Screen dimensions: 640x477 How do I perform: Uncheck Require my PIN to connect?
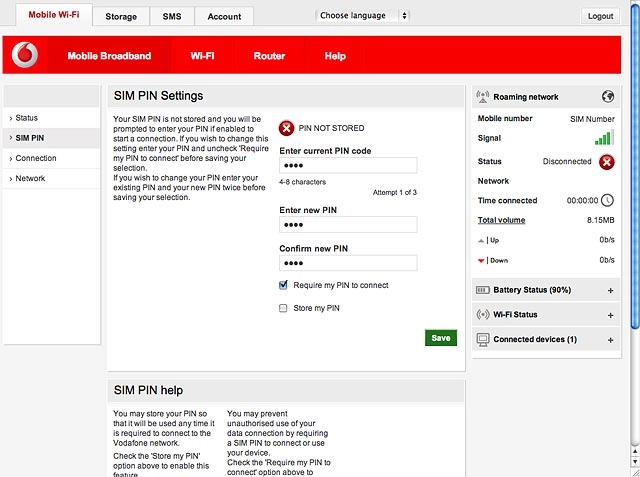coord(283,285)
